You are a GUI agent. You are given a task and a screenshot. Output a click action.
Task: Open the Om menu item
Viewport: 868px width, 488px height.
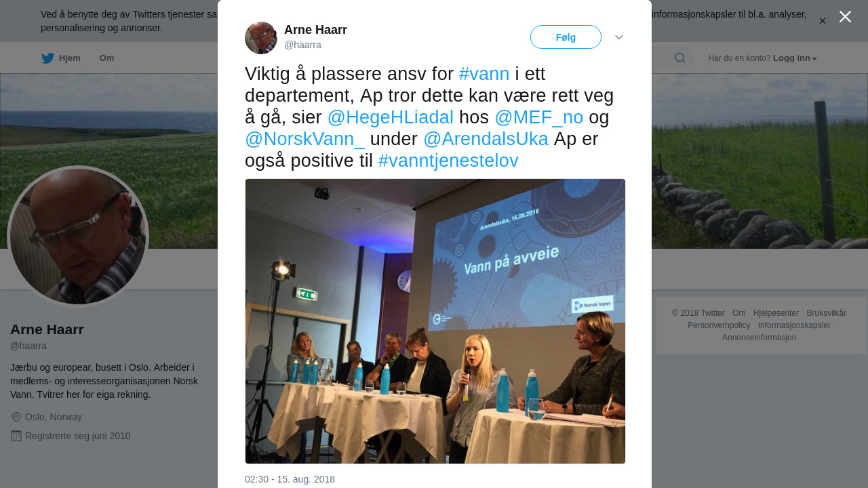106,58
